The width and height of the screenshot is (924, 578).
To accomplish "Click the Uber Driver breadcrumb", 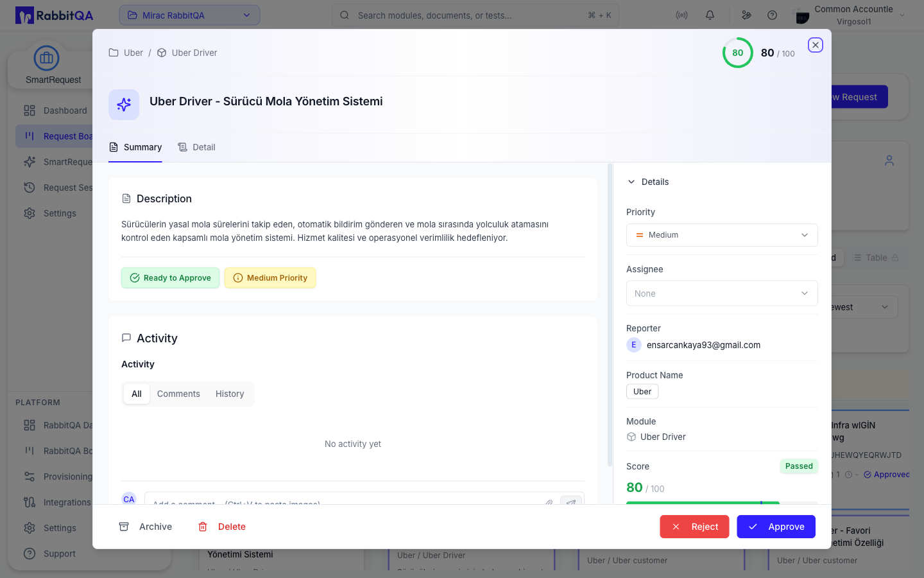I will click(187, 53).
